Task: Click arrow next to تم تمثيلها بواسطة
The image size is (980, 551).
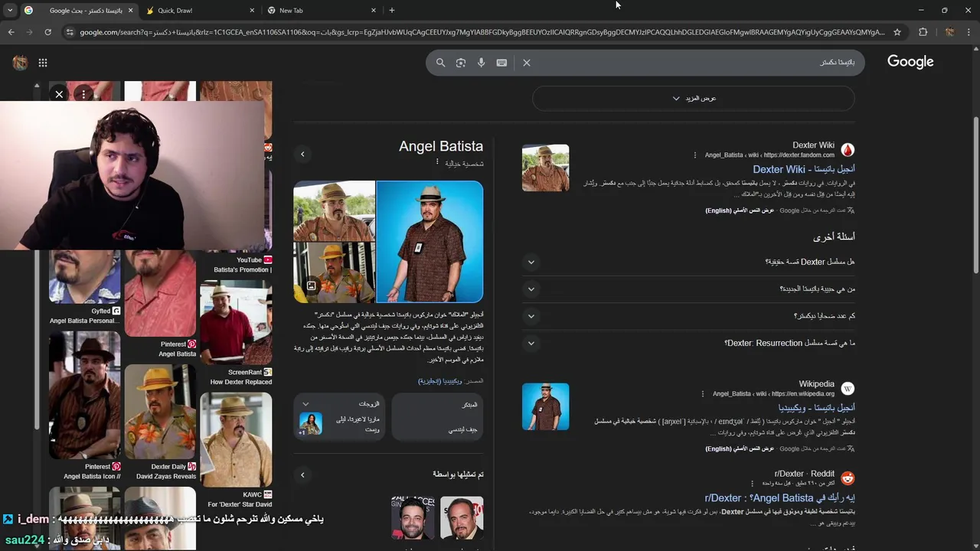Action: pyautogui.click(x=302, y=475)
